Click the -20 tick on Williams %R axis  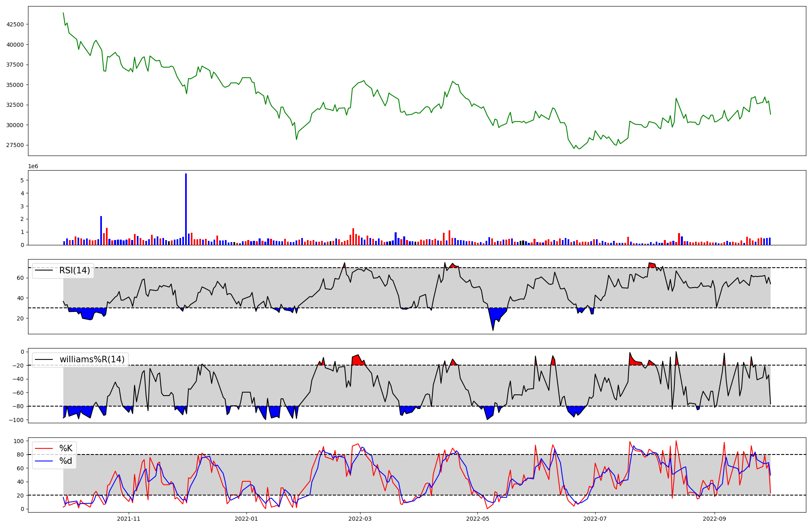pos(18,366)
